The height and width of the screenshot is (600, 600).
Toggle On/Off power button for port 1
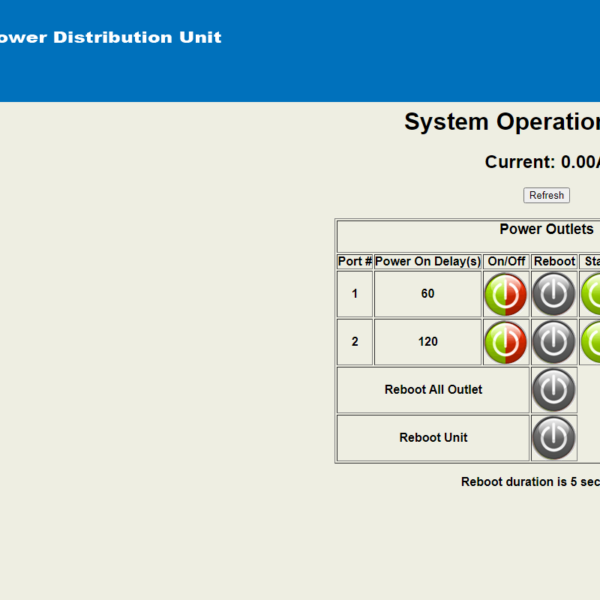(505, 294)
